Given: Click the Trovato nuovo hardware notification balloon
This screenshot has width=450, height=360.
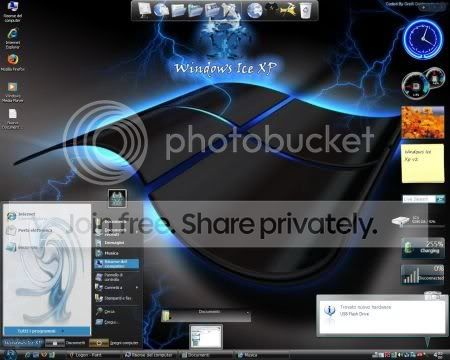Looking at the screenshot, I should click(x=381, y=315).
